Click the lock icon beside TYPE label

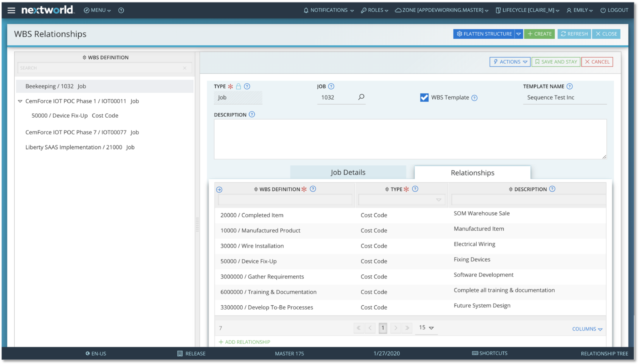(239, 86)
